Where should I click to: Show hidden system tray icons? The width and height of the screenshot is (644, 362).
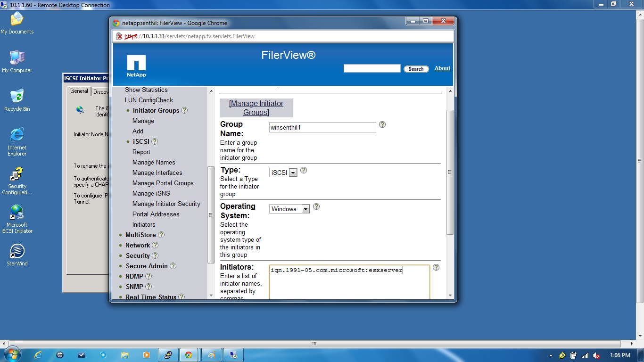(x=551, y=355)
